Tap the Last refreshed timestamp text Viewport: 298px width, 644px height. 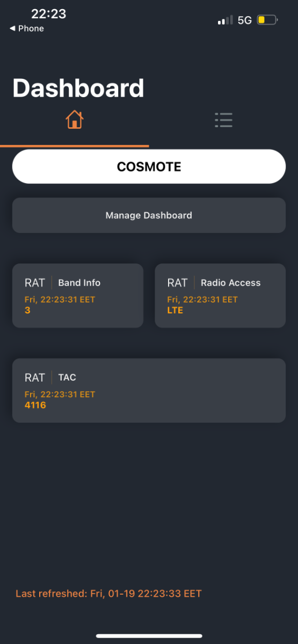(x=108, y=594)
